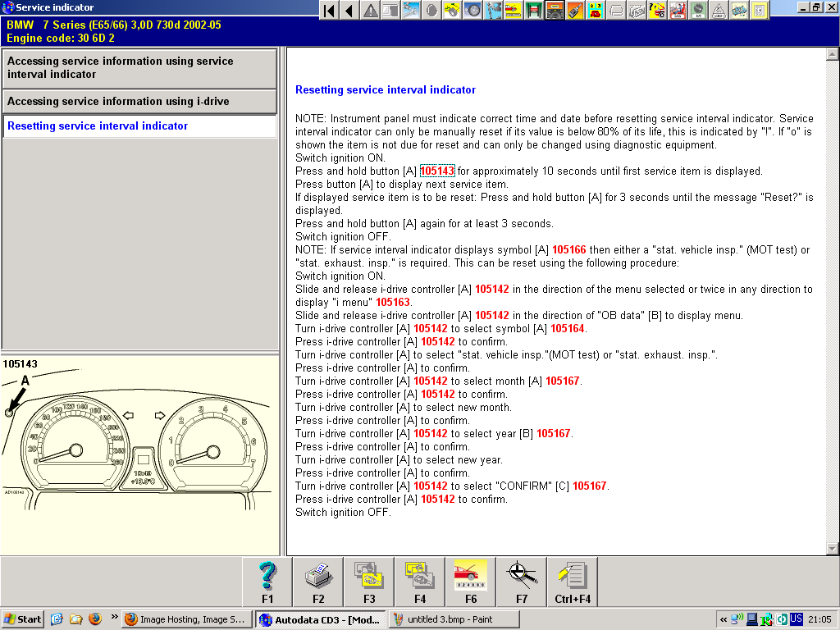Open the red car on yellow icon

tap(514, 10)
